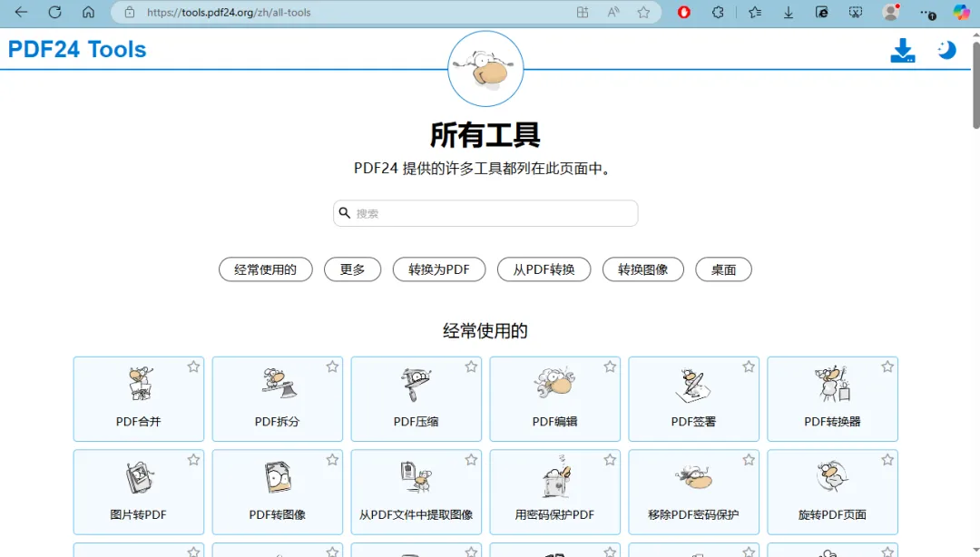
Task: Select the 从PDF转换 category filter
Action: [x=544, y=269]
